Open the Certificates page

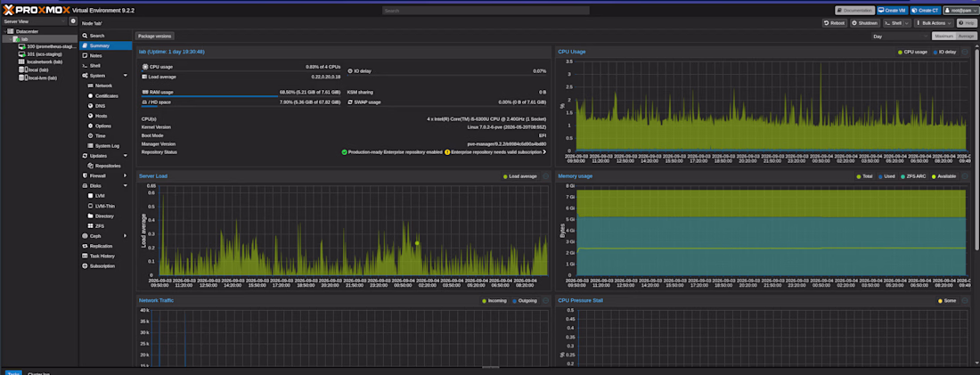[106, 95]
